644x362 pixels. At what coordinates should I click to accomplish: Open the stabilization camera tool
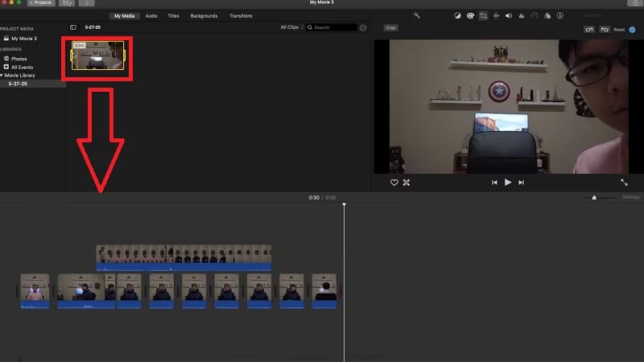[496, 15]
